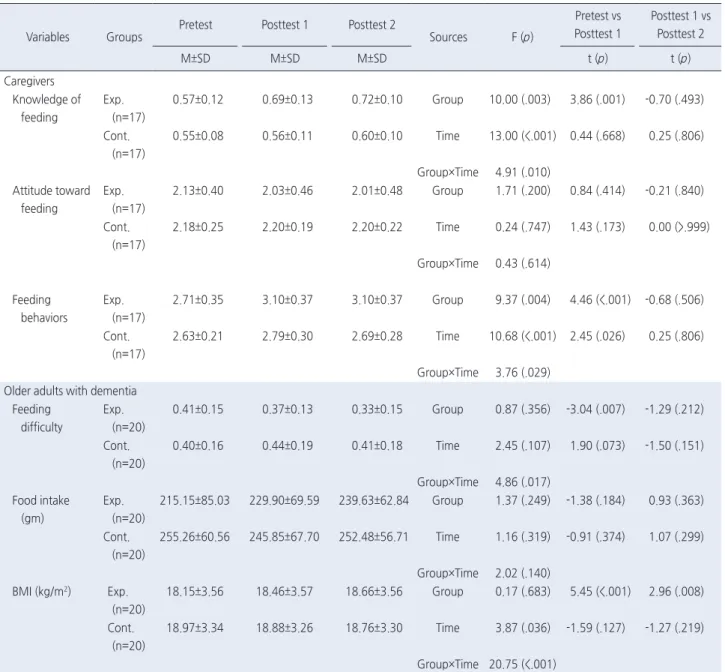Click the cell -0.70 (.493)
This screenshot has width=725, height=672.
[x=675, y=99]
